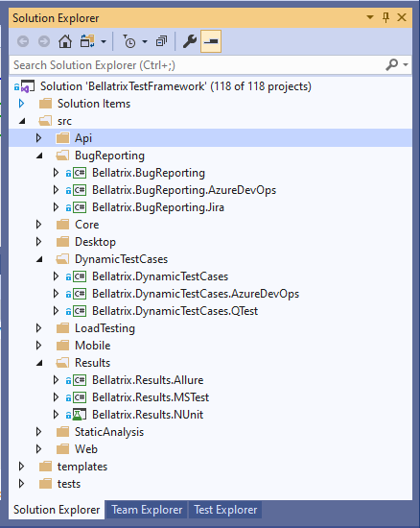Click Switch Views (solution and folders) icon

tap(87, 41)
